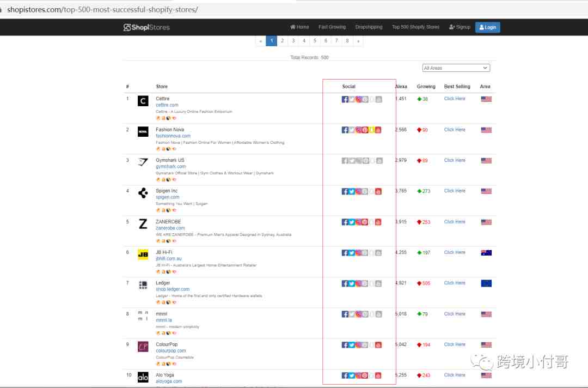Screen dimensions: 588x388
Task: Click EU flag in Ledger row
Action: 486,283
